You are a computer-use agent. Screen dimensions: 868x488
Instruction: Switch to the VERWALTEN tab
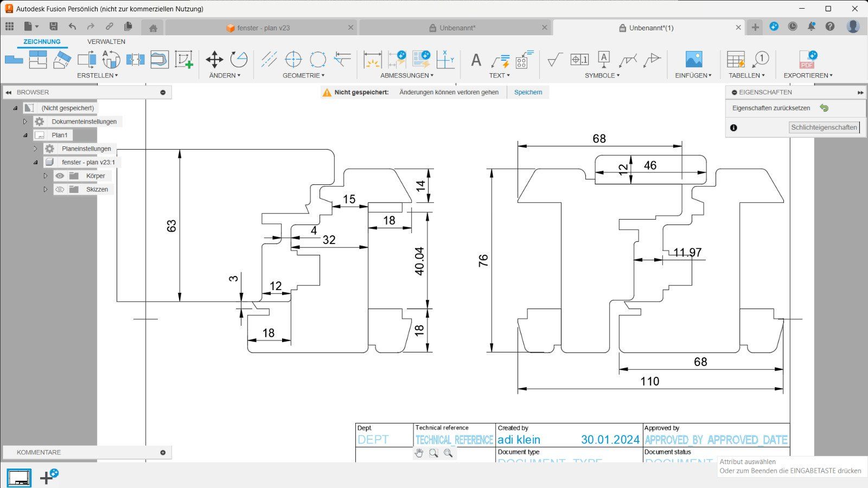[x=106, y=42]
